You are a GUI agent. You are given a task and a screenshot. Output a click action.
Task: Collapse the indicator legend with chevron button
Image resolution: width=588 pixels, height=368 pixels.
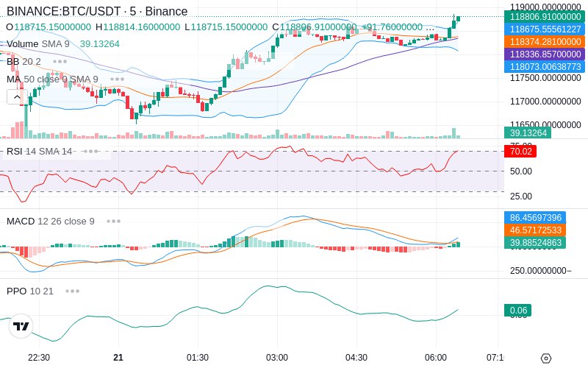tap(17, 97)
